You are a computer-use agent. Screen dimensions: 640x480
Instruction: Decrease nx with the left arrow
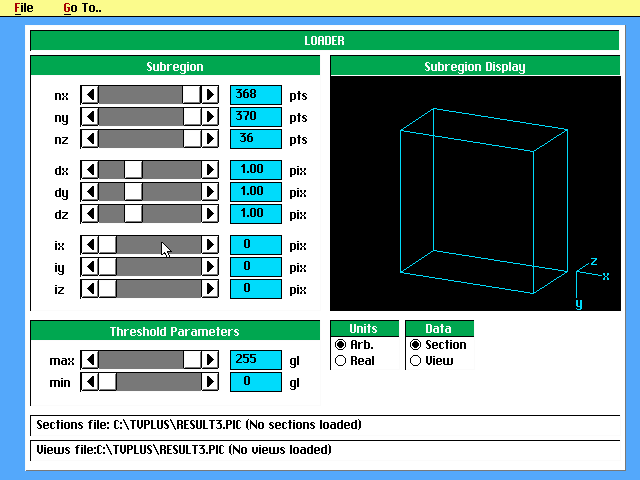pyautogui.click(x=90, y=95)
